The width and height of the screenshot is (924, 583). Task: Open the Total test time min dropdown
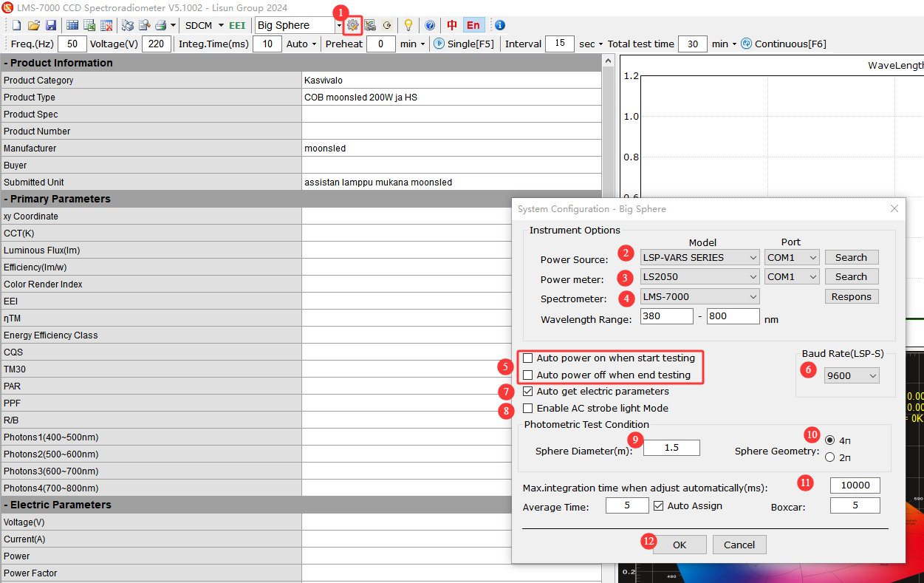click(734, 44)
